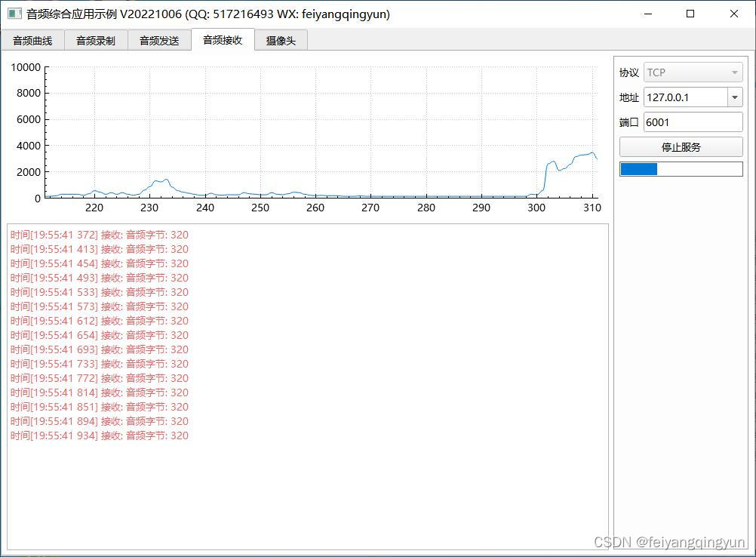Click the 停止服务 button
Viewport: 756px width, 557px height.
[681, 147]
